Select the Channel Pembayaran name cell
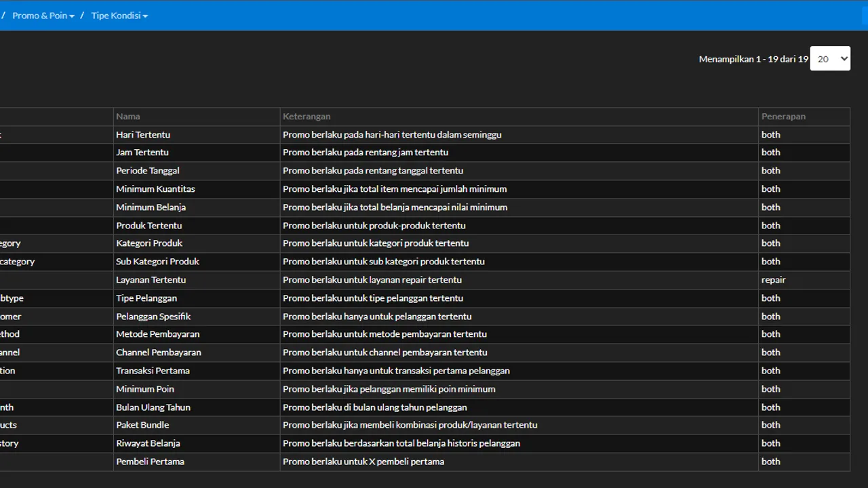The height and width of the screenshot is (488, 868). pyautogui.click(x=197, y=352)
